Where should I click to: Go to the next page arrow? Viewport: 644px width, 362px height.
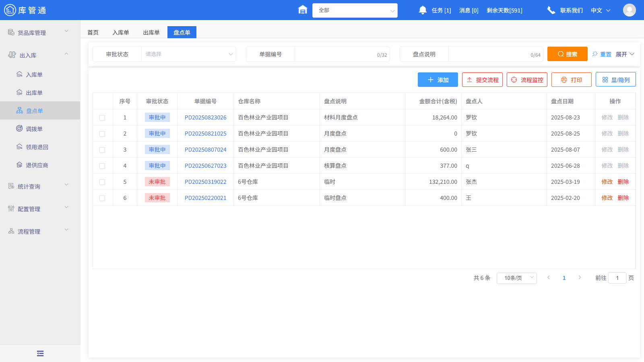[x=580, y=278]
